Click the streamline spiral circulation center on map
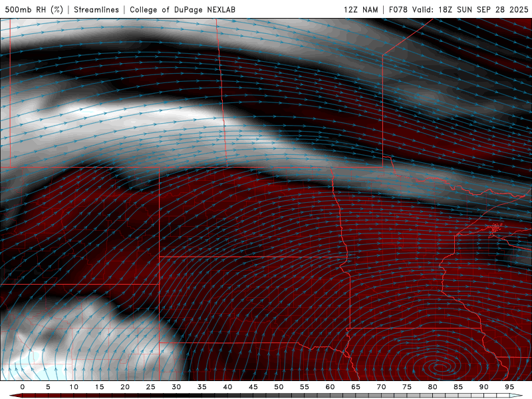The image size is (532, 399). pos(440,368)
